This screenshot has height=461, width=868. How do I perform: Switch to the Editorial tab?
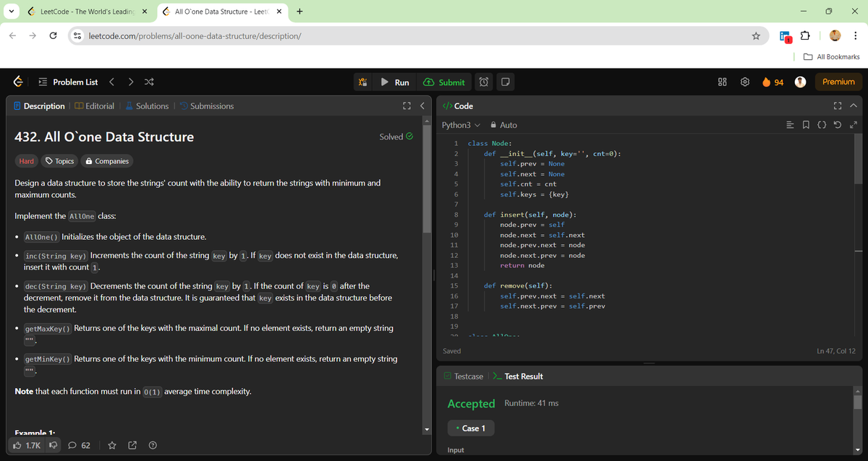click(94, 106)
